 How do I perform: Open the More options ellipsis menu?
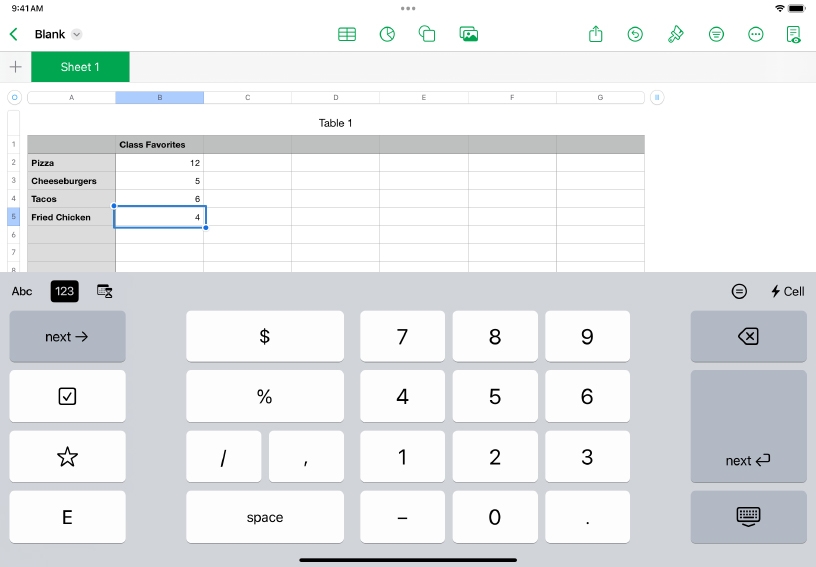tap(756, 34)
